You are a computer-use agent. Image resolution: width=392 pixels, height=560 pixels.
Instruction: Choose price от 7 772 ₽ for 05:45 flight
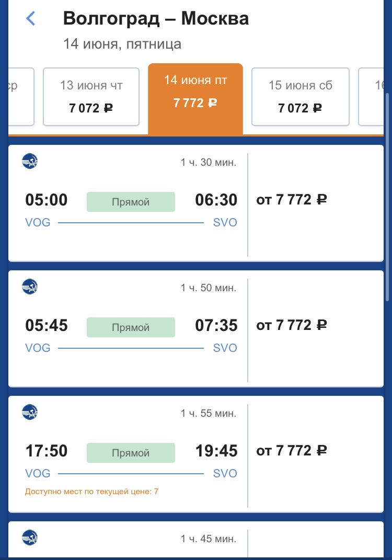coord(292,325)
